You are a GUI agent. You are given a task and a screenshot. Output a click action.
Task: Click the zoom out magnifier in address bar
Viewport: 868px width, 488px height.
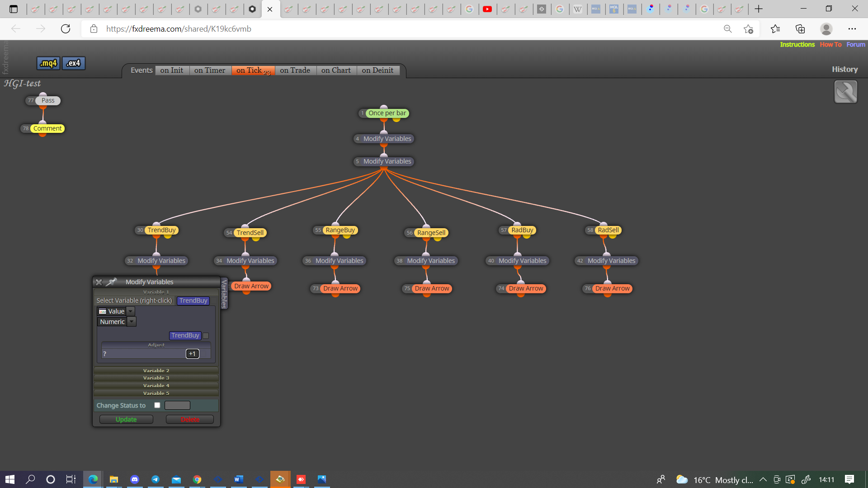(727, 29)
